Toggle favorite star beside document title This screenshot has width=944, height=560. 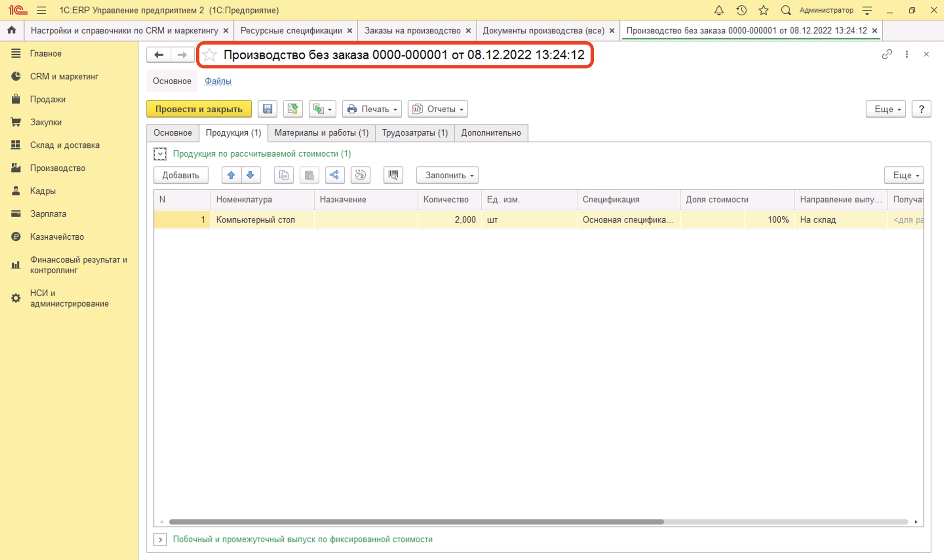(210, 55)
